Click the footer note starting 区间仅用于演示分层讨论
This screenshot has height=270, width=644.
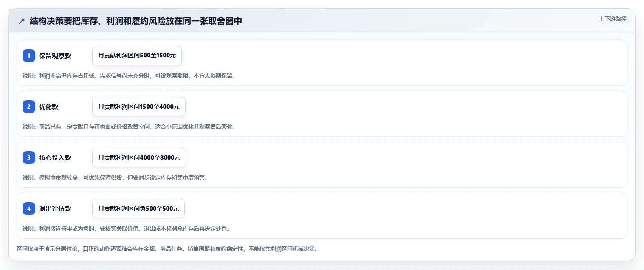click(167, 249)
